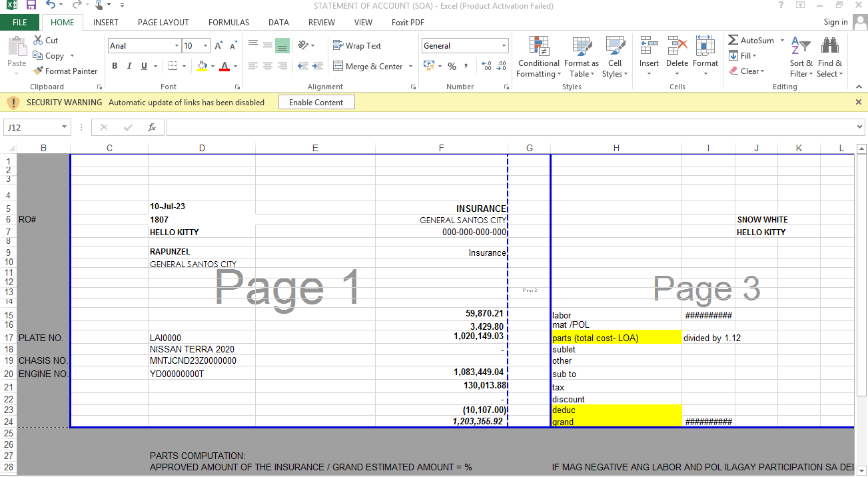Open the font name Arial dropdown
Viewport: 868px width, 477px height.
tap(177, 46)
